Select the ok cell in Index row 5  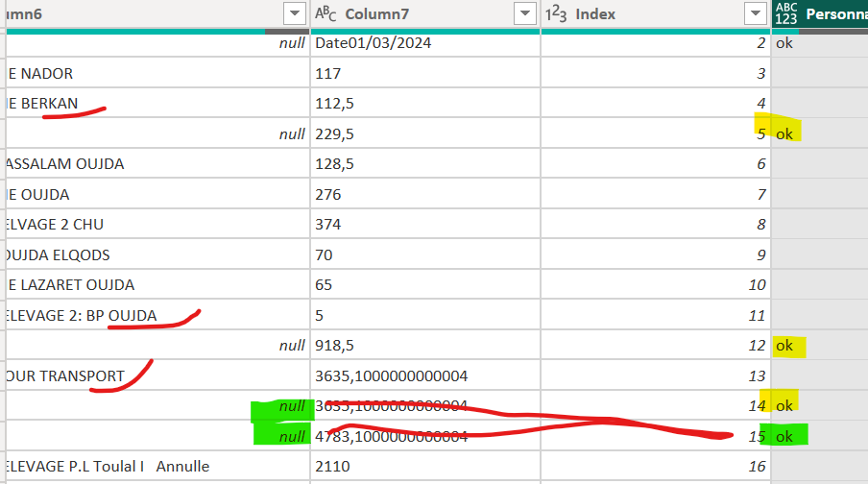(820, 133)
